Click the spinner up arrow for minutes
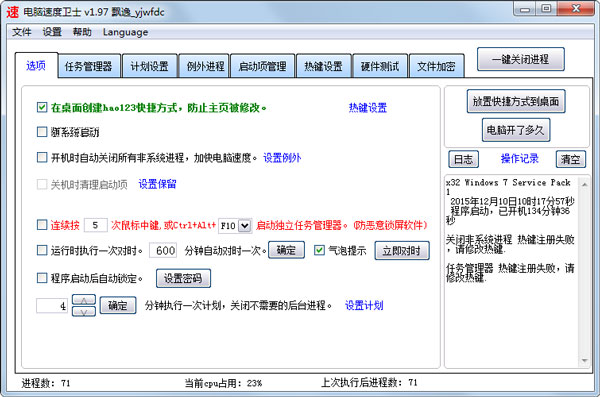 click(84, 300)
